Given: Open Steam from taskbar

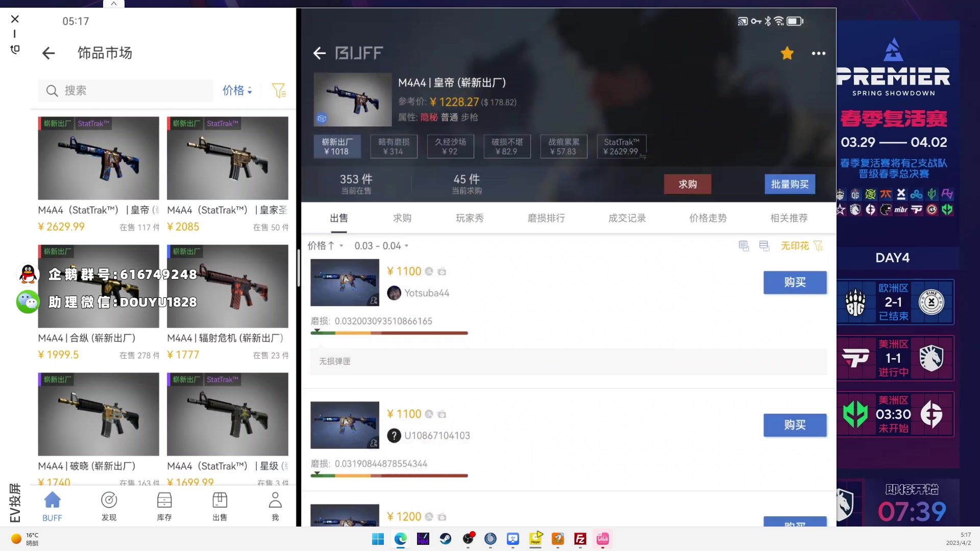Looking at the screenshot, I should tap(446, 539).
